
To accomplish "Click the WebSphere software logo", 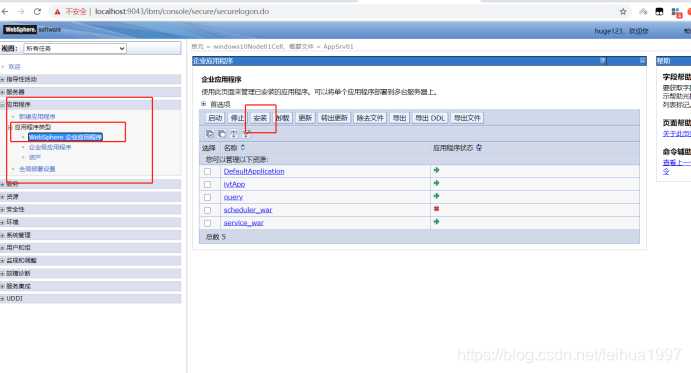I will click(32, 30).
